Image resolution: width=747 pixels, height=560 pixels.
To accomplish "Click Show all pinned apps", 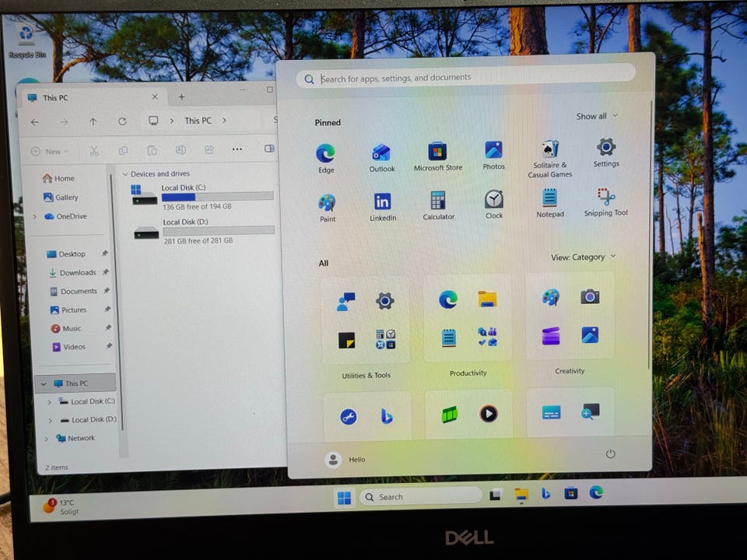I will pyautogui.click(x=597, y=116).
